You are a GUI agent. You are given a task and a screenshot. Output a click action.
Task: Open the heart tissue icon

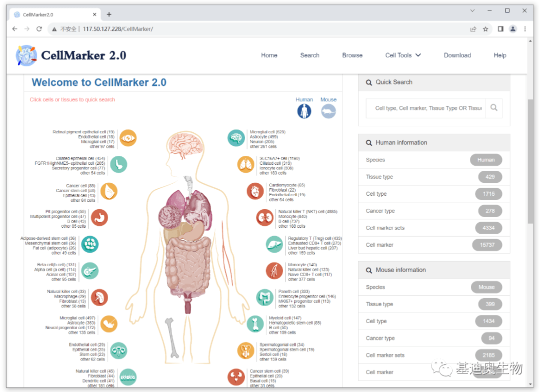click(x=255, y=191)
